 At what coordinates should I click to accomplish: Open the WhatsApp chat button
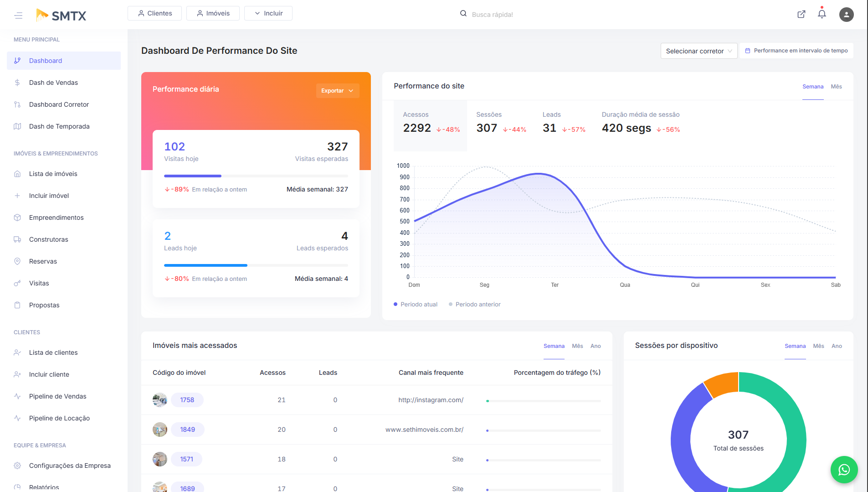pyautogui.click(x=844, y=470)
